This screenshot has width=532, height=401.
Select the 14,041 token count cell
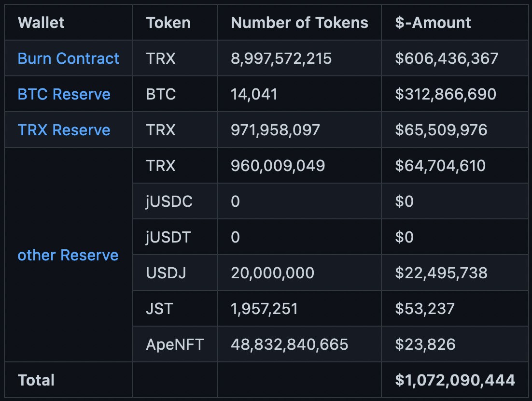click(x=254, y=94)
